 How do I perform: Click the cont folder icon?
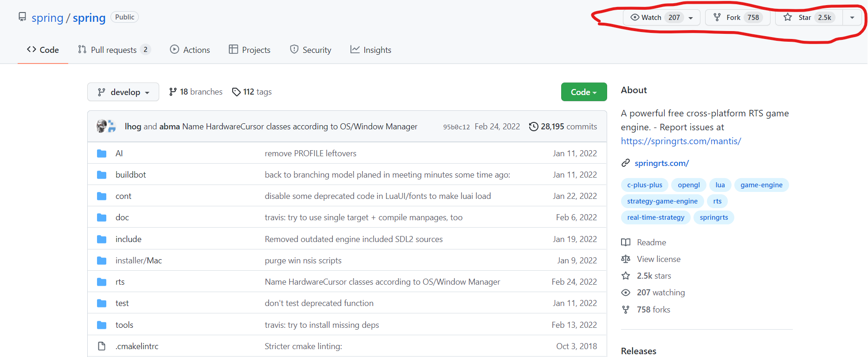(x=102, y=196)
